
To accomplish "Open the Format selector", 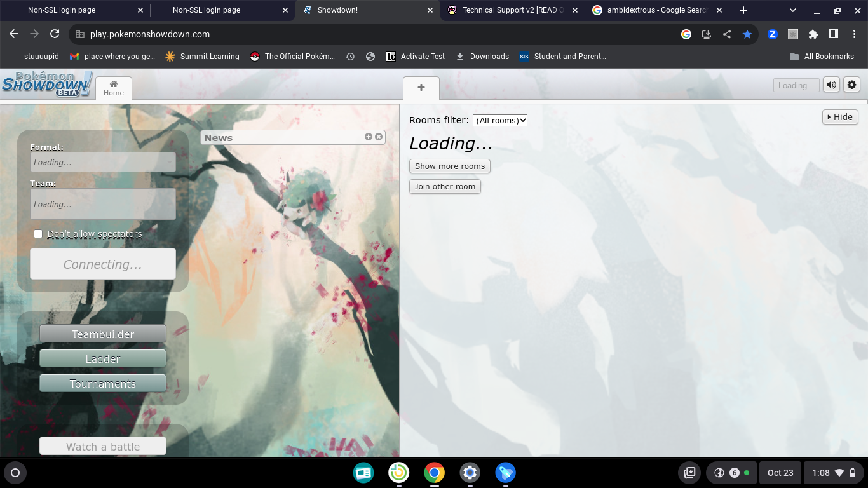I will tap(103, 162).
